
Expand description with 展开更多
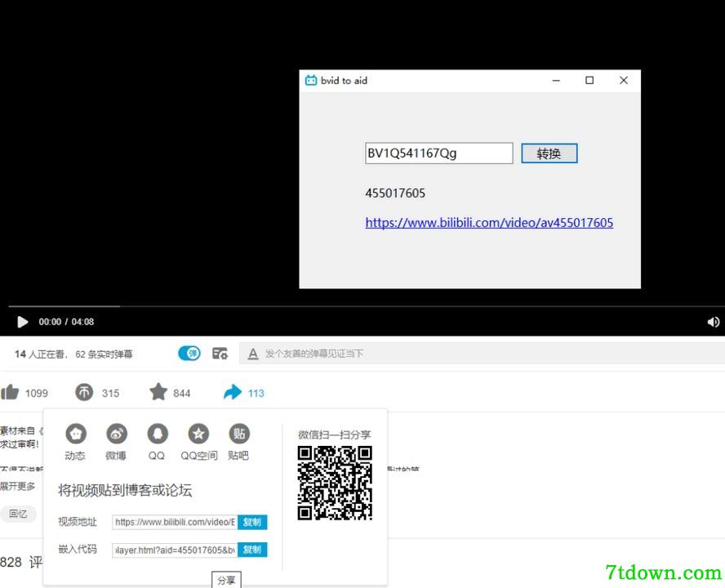(18, 486)
